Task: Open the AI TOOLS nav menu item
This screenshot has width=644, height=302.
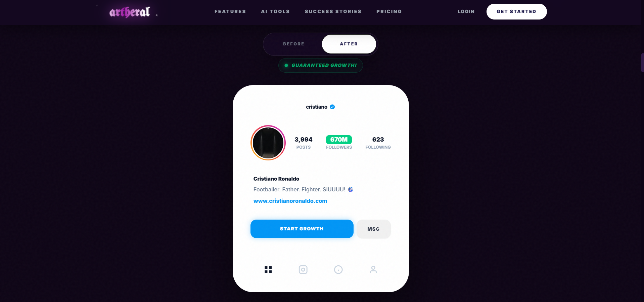Action: point(275,11)
